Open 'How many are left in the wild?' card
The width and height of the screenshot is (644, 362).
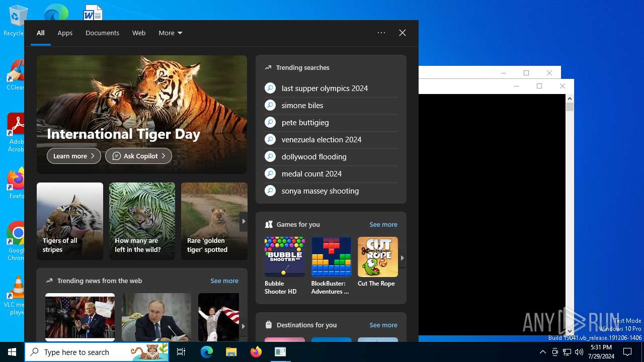[x=142, y=221]
